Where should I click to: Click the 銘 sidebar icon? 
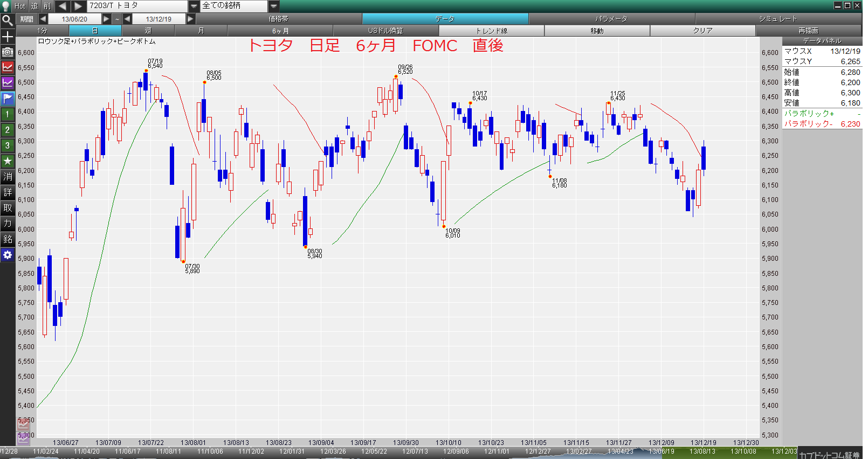8,239
